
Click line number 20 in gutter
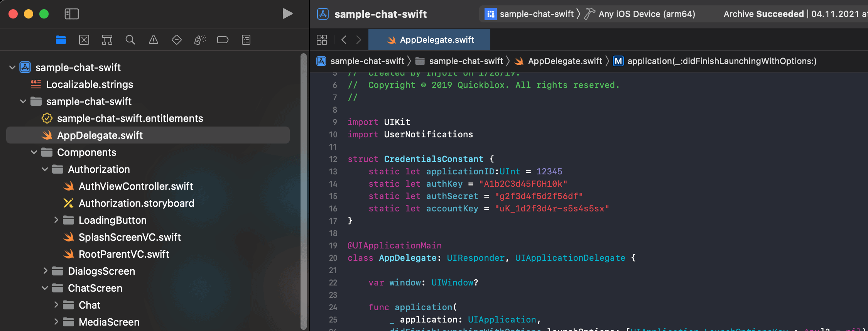pyautogui.click(x=333, y=258)
